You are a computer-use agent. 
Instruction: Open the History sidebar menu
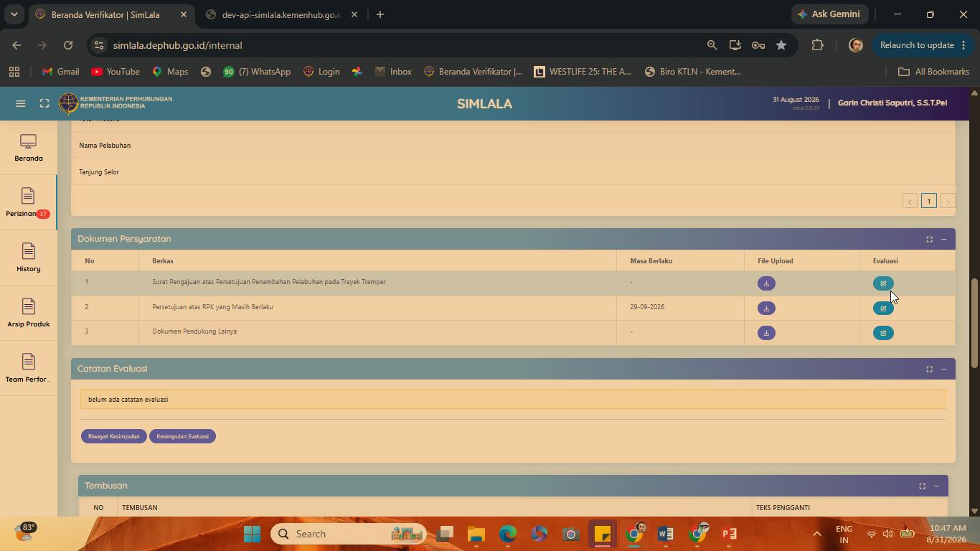point(28,258)
